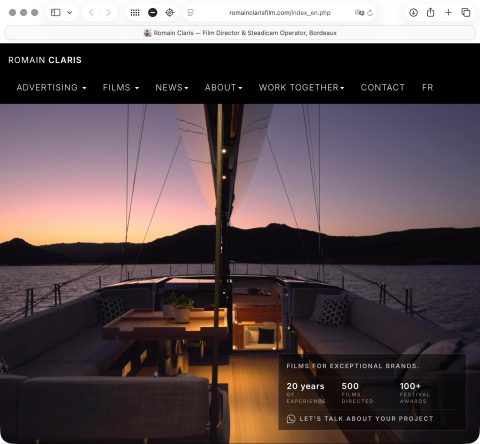
Task: Expand the ADVERTISING menu
Action: (51, 87)
